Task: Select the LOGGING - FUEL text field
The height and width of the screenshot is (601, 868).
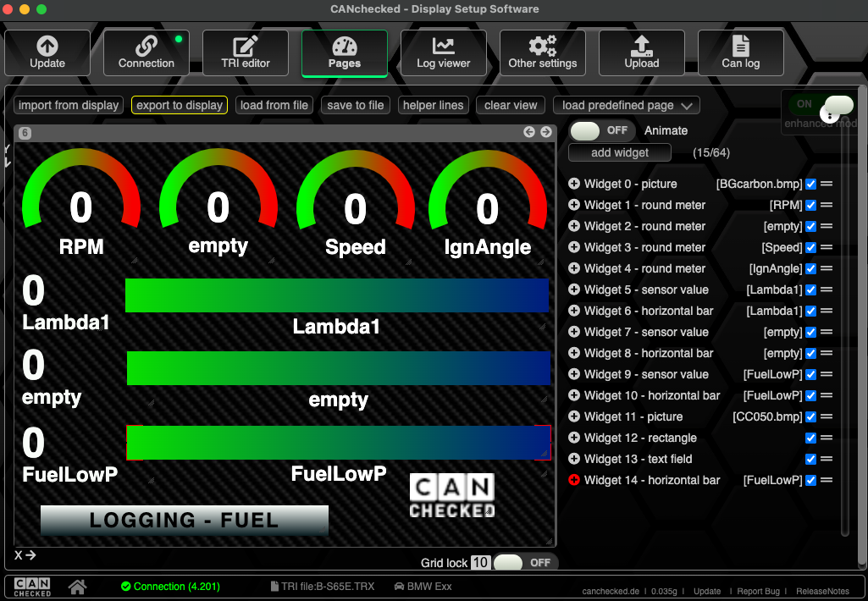Action: click(x=185, y=521)
